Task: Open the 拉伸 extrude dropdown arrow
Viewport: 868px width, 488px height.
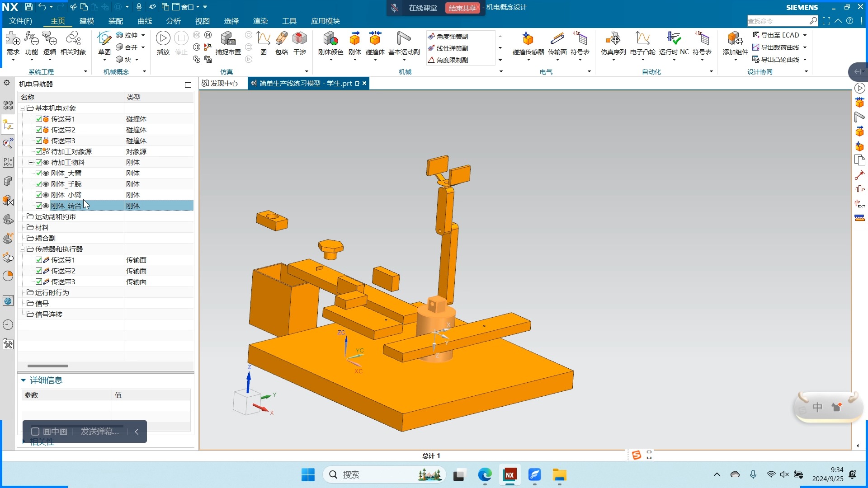Action: 143,35
